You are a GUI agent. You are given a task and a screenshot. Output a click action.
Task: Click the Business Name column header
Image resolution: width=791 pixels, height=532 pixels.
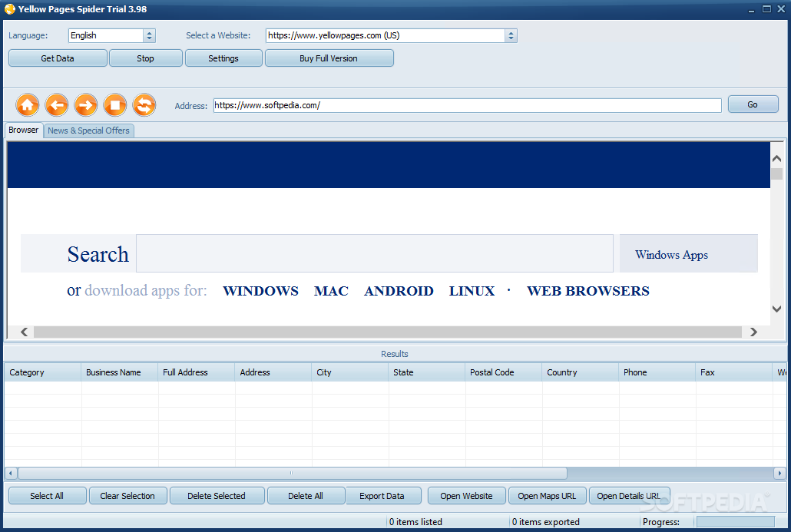pyautogui.click(x=120, y=372)
